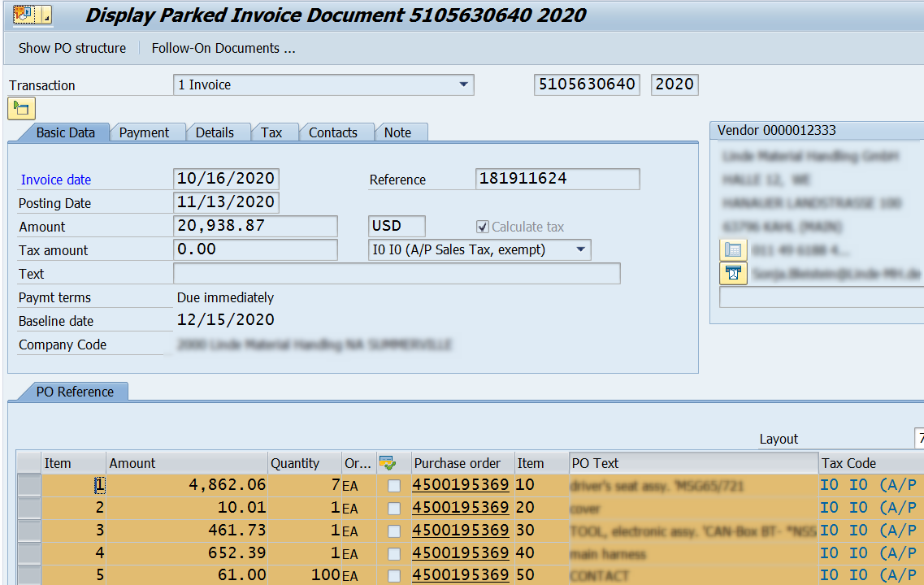Click the Amount field 20,938.87

[x=255, y=226]
